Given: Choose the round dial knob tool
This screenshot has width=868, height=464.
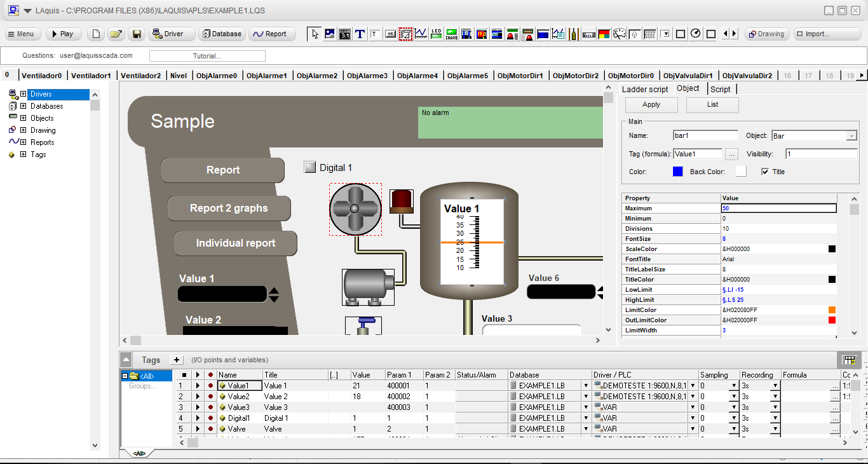Looking at the screenshot, I should click(x=696, y=34).
